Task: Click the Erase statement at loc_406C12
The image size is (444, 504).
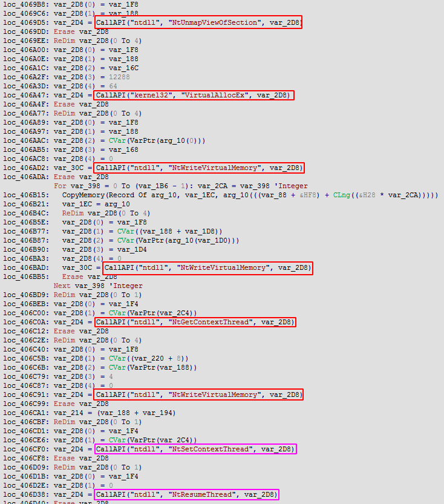Action: pyautogui.click(x=81, y=331)
